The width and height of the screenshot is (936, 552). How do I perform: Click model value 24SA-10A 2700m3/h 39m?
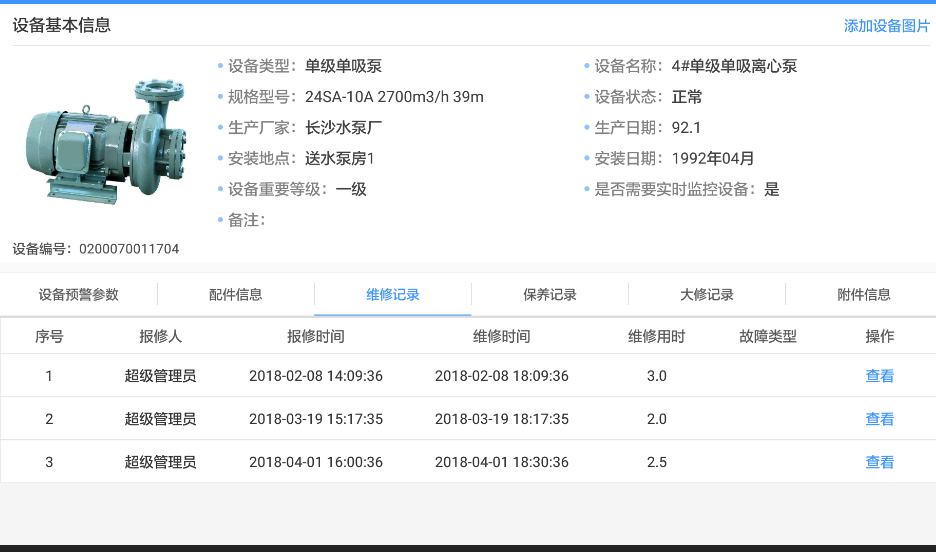tap(394, 97)
